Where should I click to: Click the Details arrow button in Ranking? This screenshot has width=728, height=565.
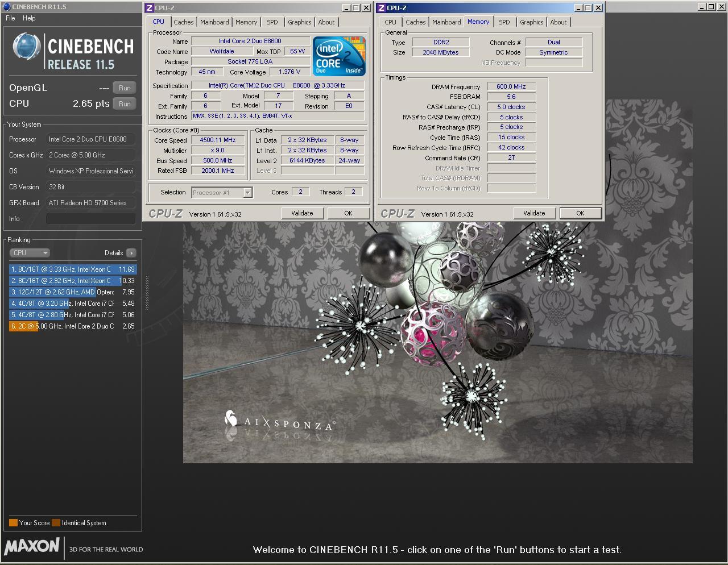131,253
